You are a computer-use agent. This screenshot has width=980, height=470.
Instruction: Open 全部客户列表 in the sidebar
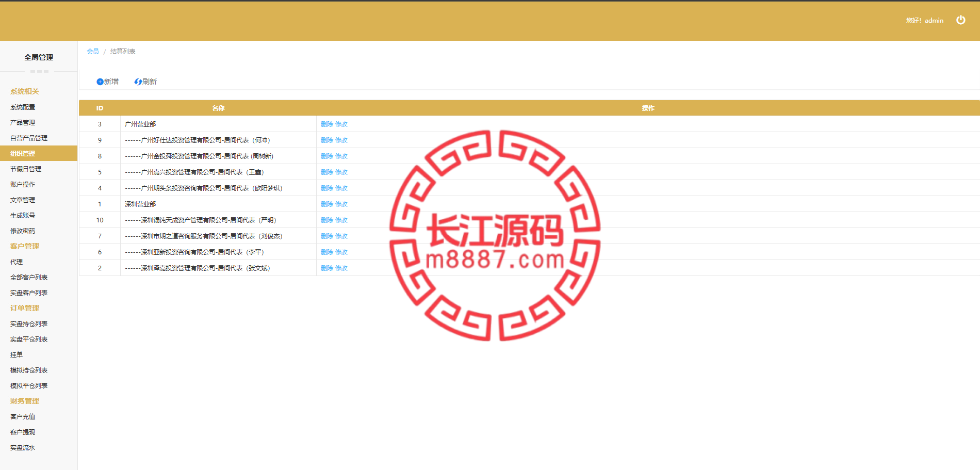[29, 278]
